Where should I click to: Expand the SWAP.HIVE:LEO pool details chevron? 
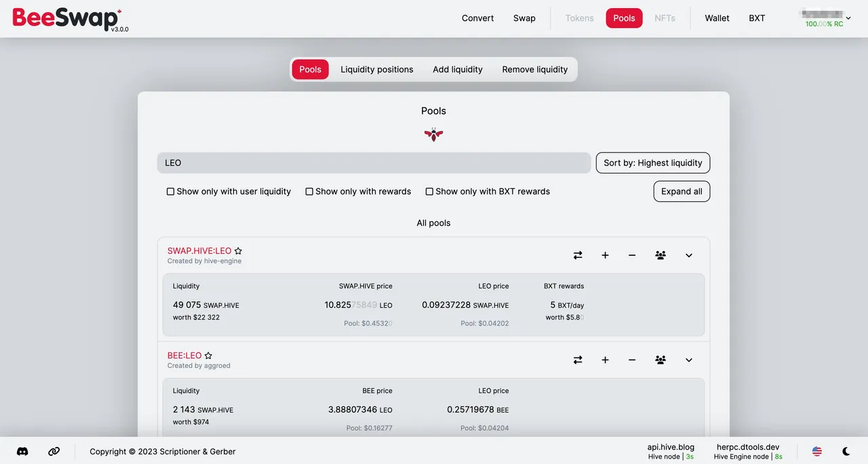coord(689,255)
